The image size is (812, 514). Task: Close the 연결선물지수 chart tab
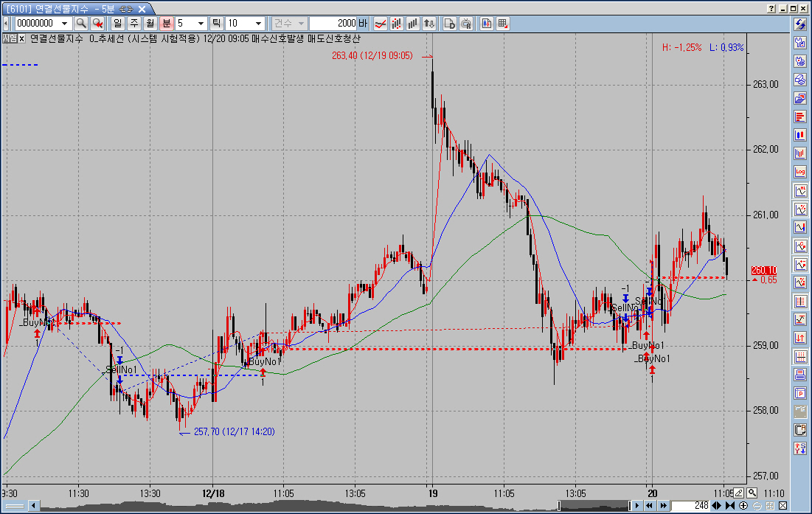[142, 9]
